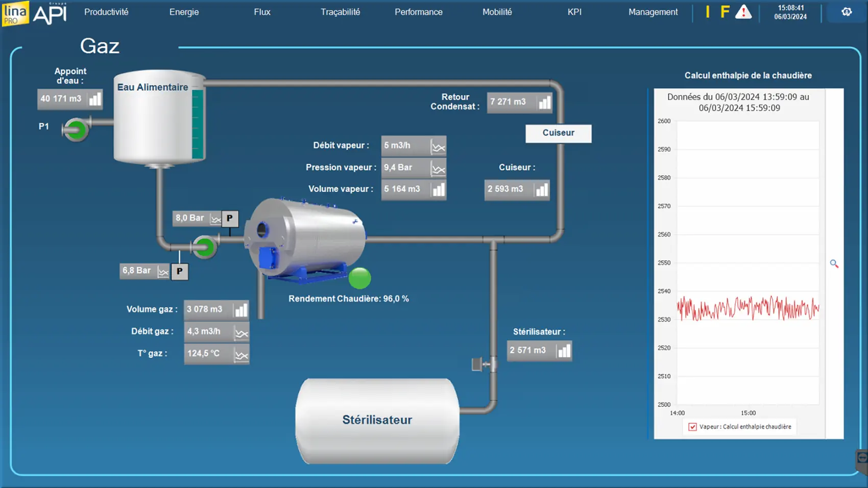868x488 pixels.
Task: Toggle the boiler green status indicator
Action: point(359,278)
